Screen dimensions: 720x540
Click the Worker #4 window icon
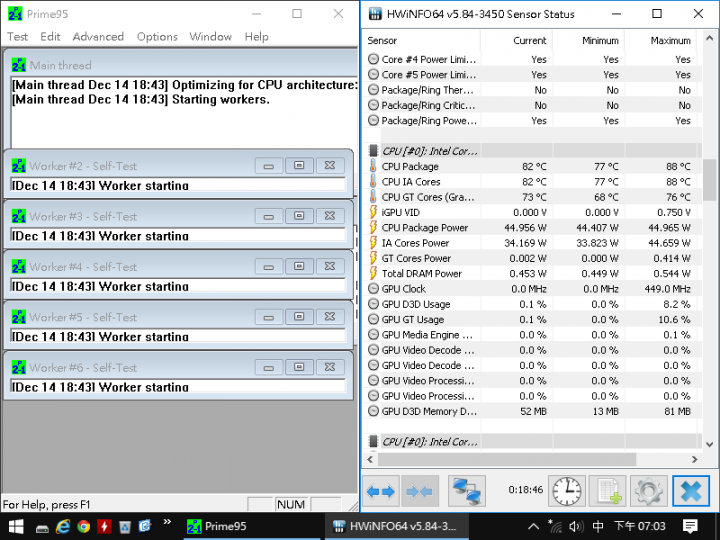(x=19, y=267)
